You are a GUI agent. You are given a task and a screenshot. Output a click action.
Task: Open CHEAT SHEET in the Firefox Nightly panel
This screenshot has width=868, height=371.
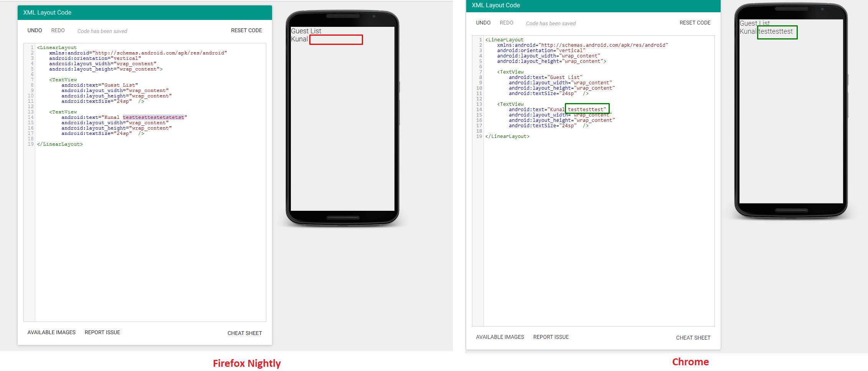tap(244, 333)
